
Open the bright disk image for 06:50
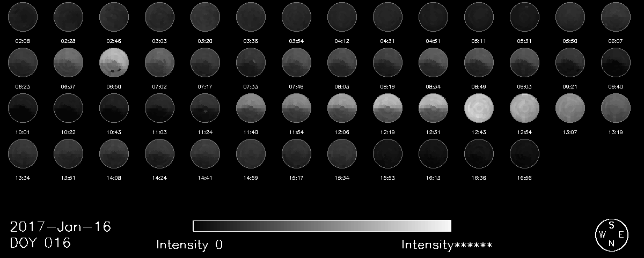[x=114, y=62]
